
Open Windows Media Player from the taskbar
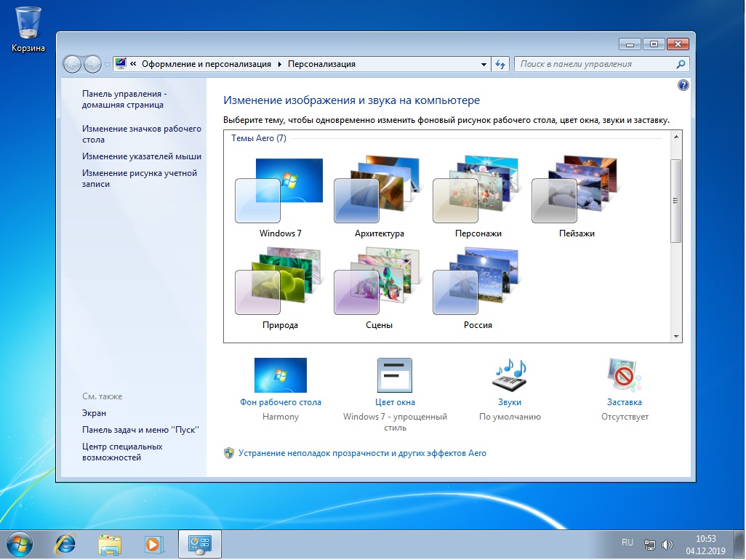coord(153,543)
